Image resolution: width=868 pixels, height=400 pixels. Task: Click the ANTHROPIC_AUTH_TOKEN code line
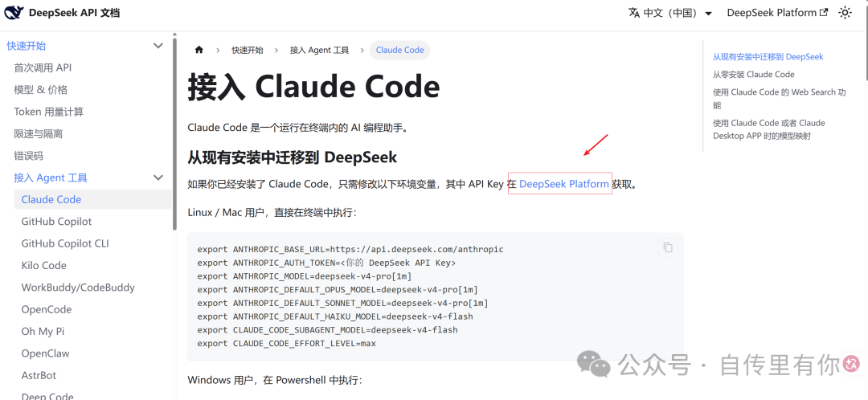[326, 263]
